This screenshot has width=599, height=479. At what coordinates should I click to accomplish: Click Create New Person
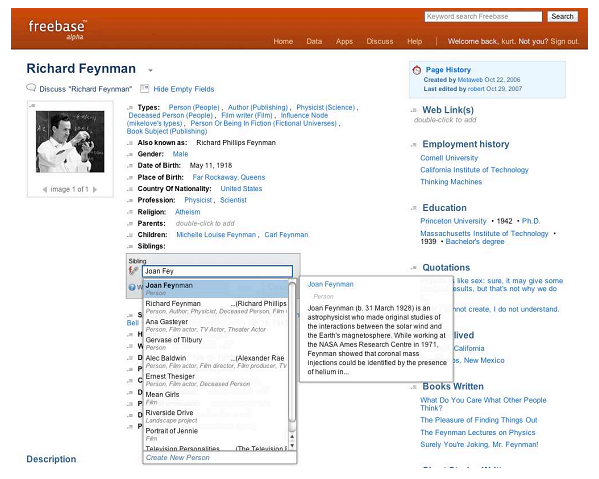click(x=178, y=458)
